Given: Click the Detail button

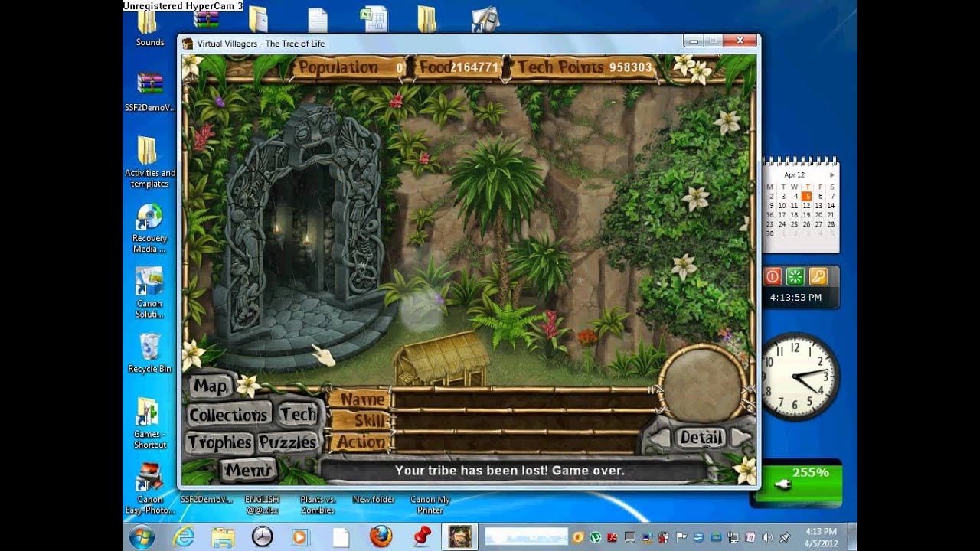Looking at the screenshot, I should [x=701, y=437].
